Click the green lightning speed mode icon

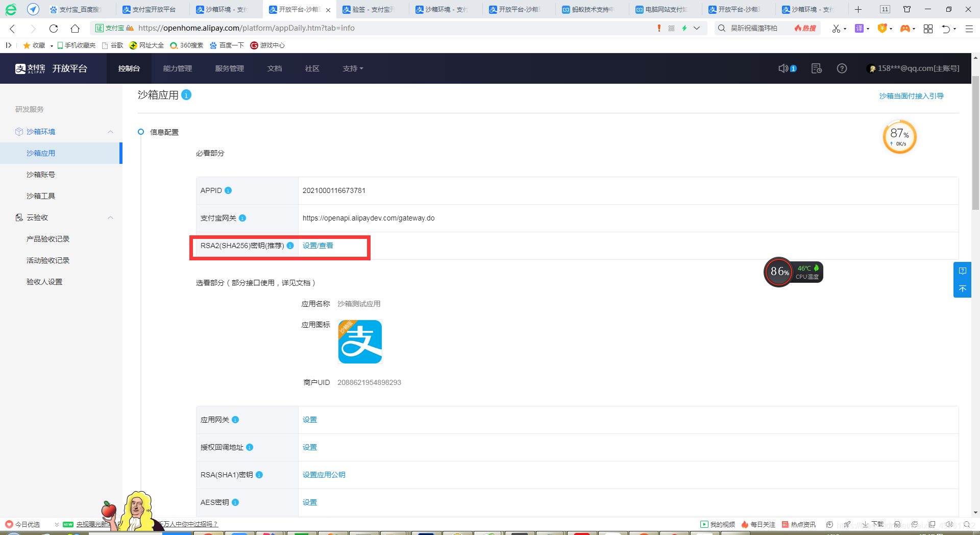click(684, 28)
